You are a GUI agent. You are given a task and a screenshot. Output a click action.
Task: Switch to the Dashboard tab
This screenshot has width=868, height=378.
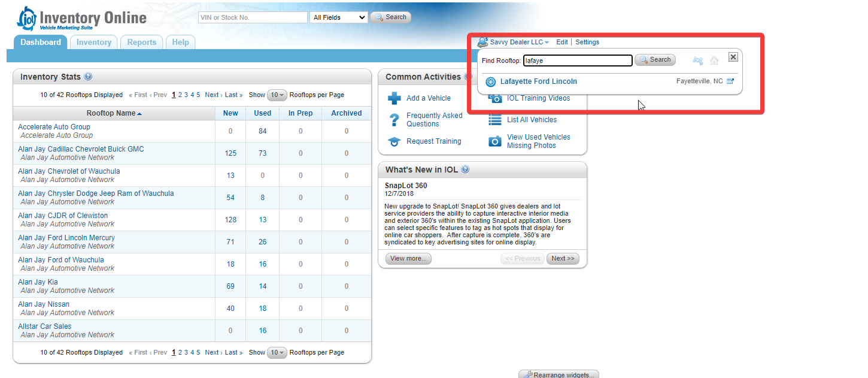pos(41,43)
